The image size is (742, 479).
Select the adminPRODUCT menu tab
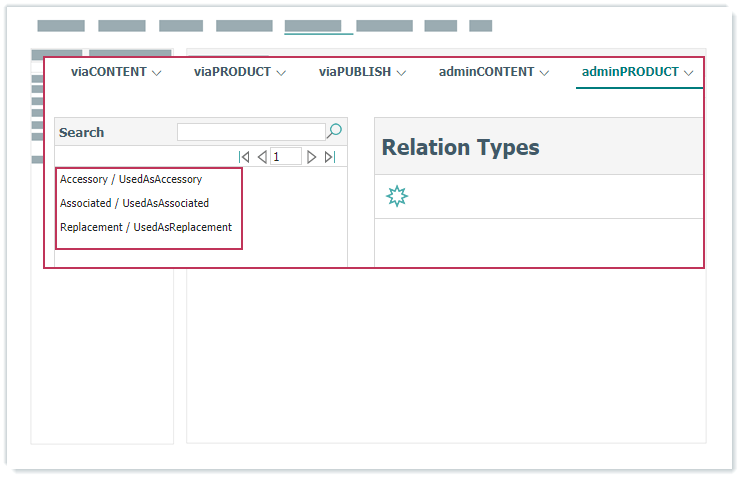click(637, 72)
